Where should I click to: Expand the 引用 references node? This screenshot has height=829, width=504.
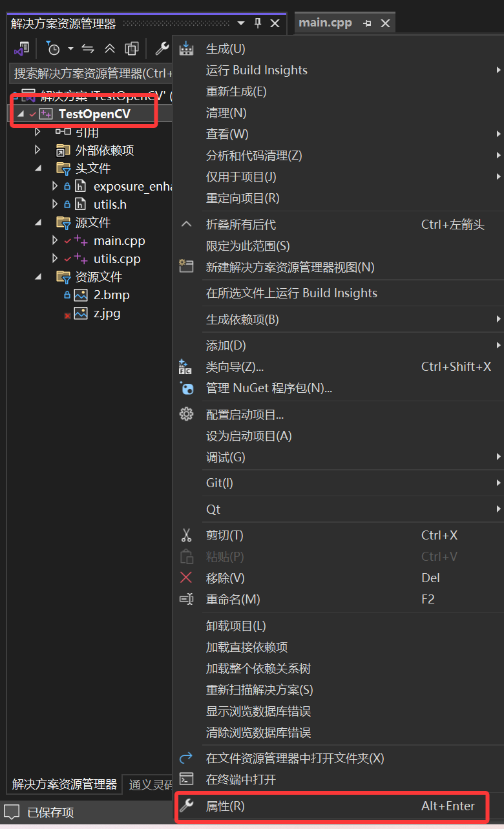coord(37,132)
